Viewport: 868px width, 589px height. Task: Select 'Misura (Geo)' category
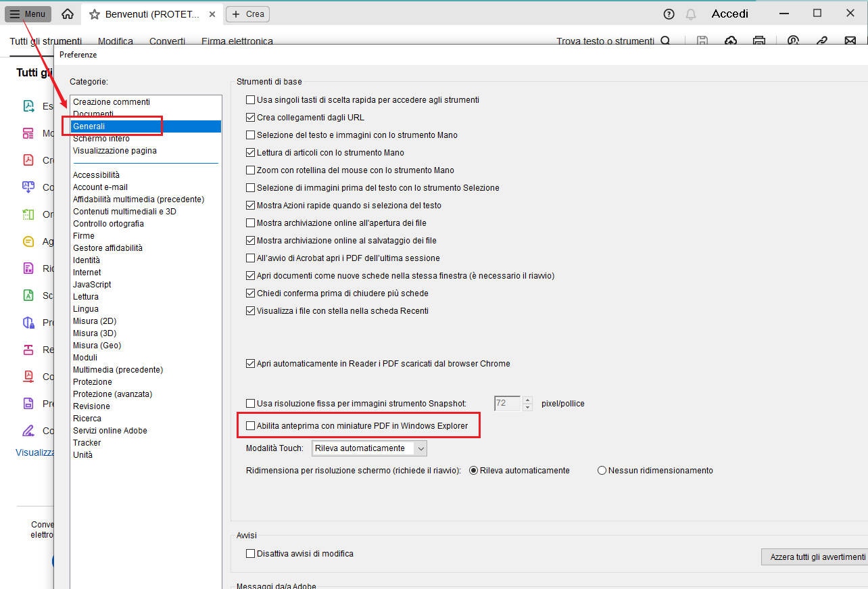point(97,346)
